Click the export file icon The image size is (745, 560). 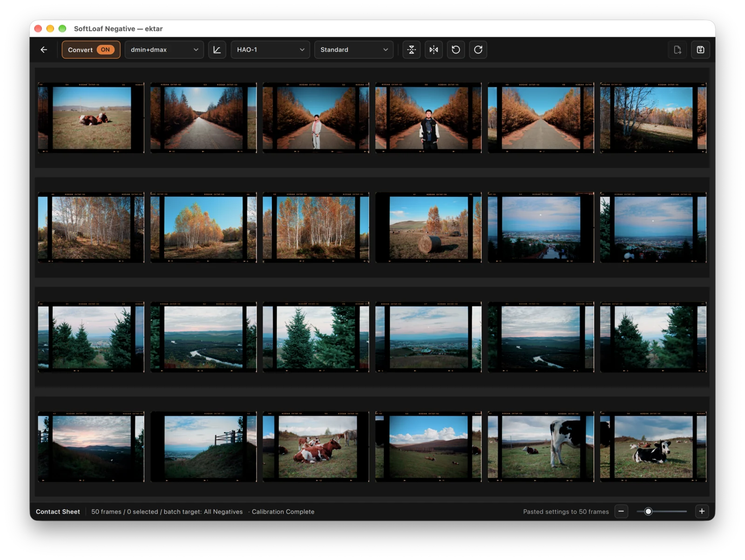coord(677,50)
